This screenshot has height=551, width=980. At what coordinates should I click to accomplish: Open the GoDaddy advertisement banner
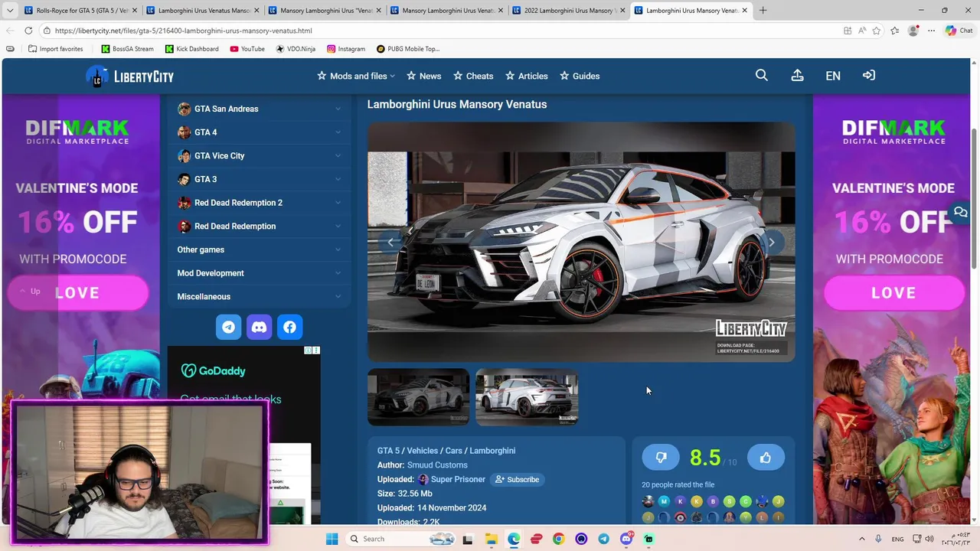243,435
